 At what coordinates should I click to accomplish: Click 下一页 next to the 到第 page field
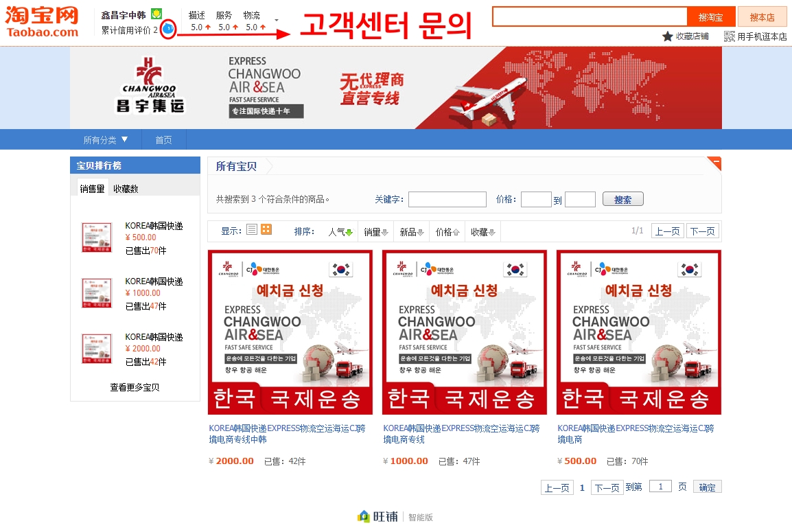pyautogui.click(x=607, y=487)
